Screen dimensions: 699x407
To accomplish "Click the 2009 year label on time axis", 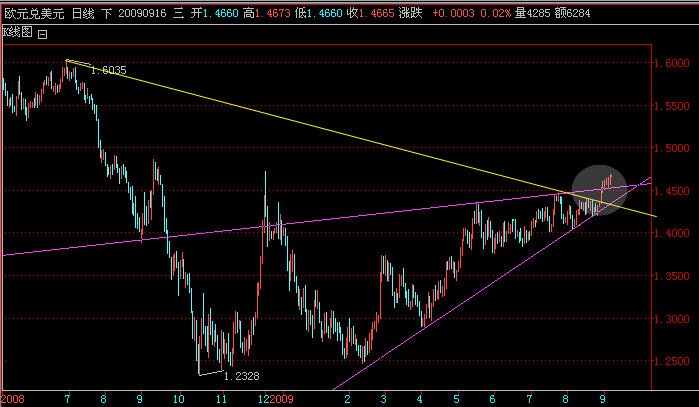I will tap(282, 399).
